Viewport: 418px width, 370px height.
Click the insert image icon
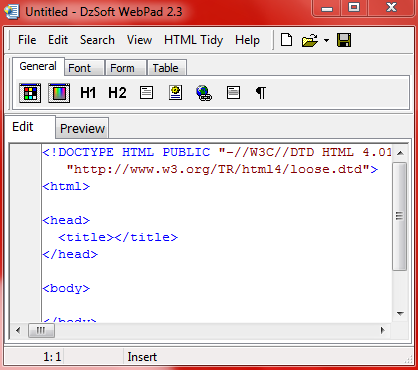click(x=175, y=93)
